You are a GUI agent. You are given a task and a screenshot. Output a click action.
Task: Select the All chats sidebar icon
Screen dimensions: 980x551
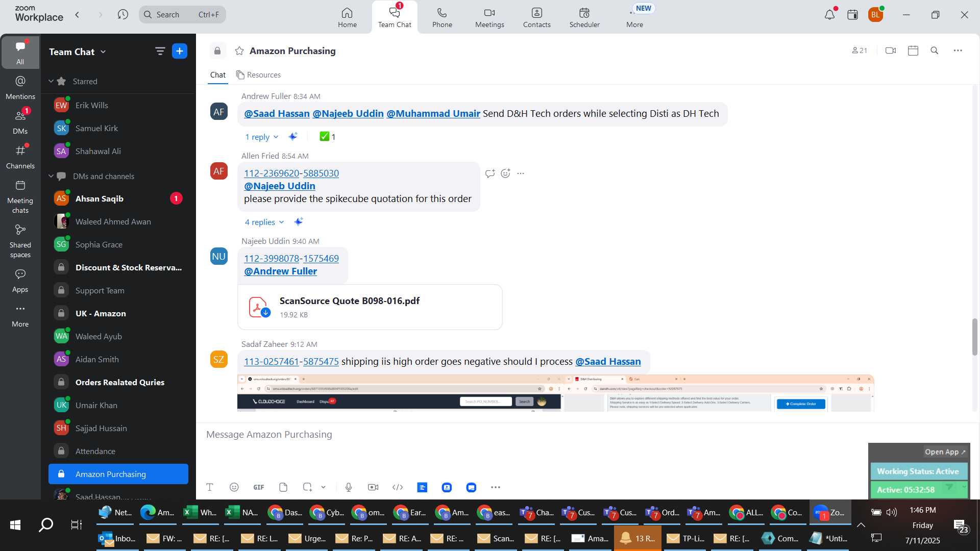(20, 53)
